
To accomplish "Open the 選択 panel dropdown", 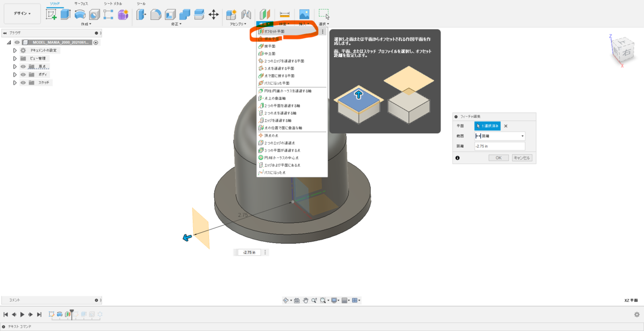I will click(324, 24).
